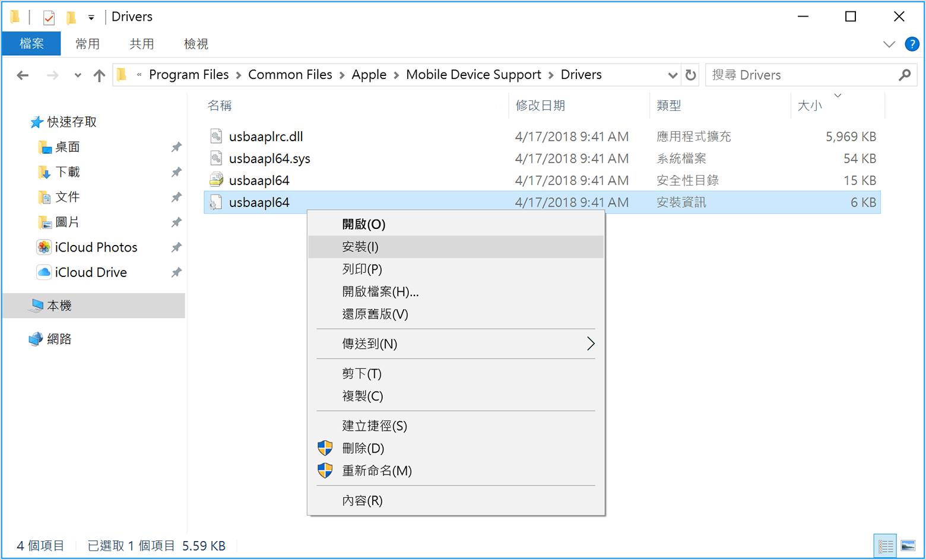926x560 pixels.
Task: Click the Back navigation arrow
Action: click(23, 75)
